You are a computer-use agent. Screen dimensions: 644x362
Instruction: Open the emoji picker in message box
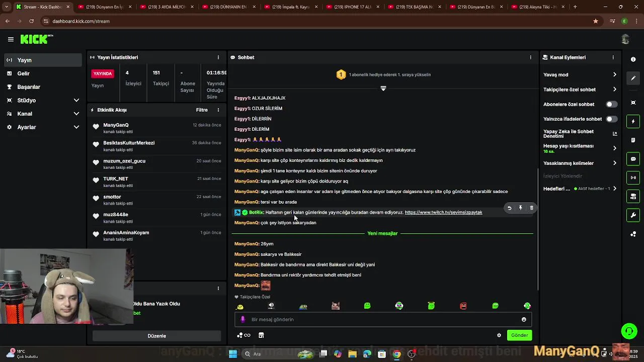coord(524,319)
